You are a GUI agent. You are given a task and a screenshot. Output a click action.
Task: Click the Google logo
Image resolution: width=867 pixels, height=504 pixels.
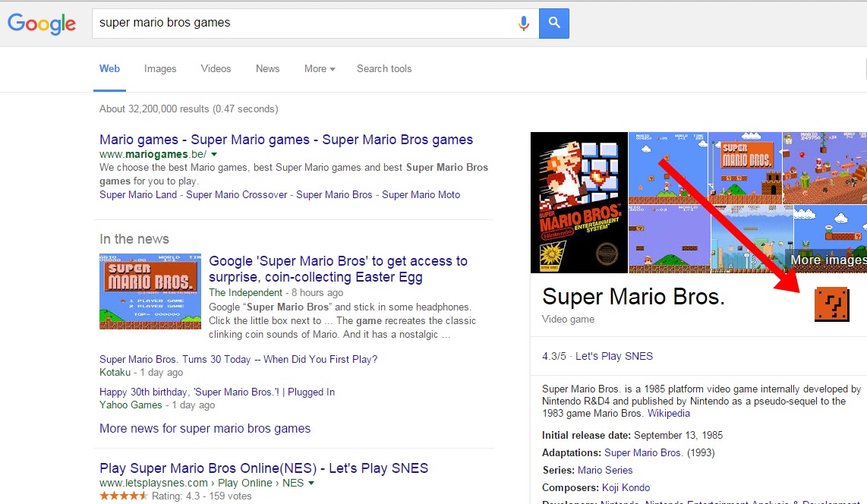42,24
